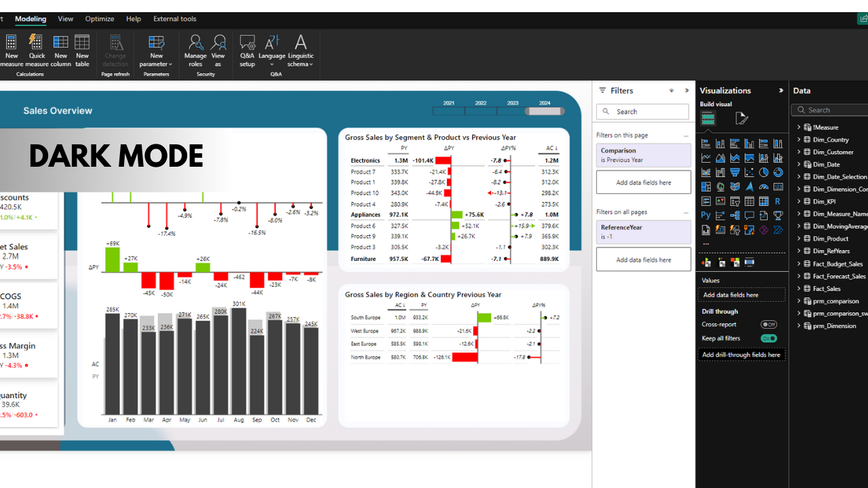868x488 pixels.
Task: Click the Q&A setup button
Action: [247, 51]
